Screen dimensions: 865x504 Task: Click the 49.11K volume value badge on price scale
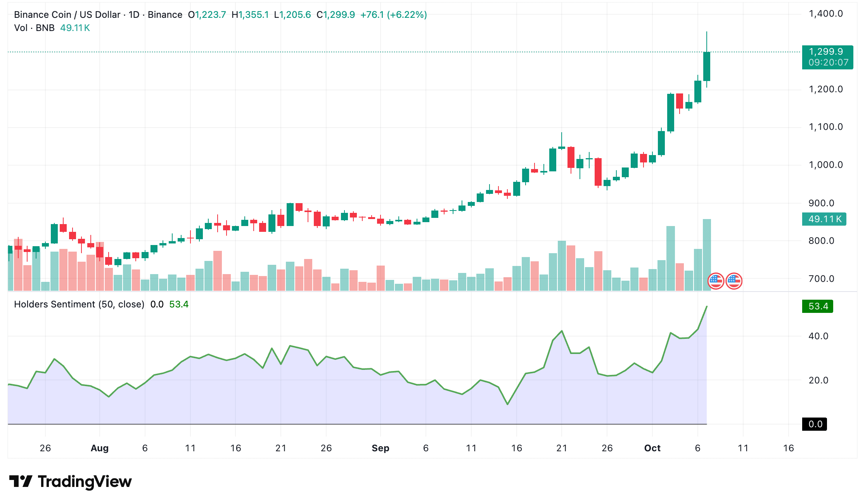coord(824,219)
